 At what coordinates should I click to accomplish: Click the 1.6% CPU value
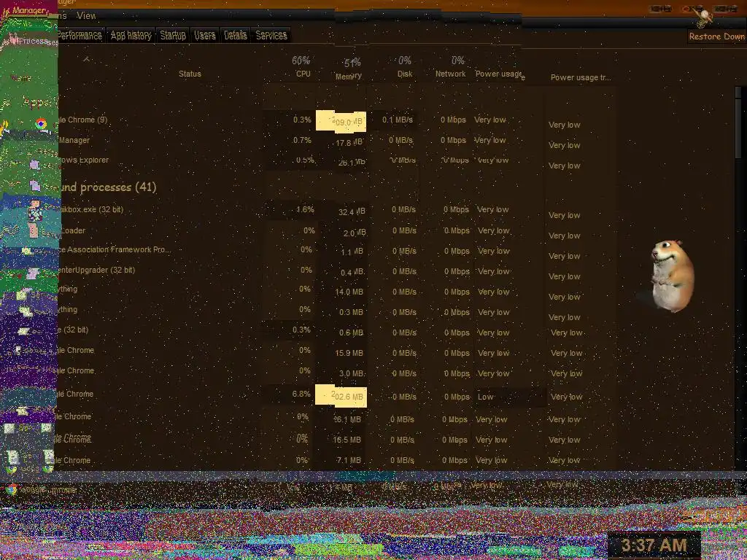pyautogui.click(x=305, y=209)
